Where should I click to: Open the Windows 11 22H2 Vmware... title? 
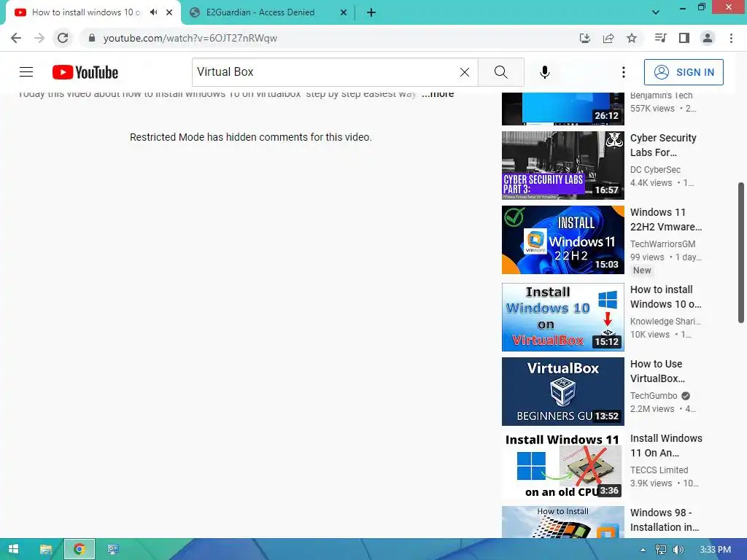point(666,219)
